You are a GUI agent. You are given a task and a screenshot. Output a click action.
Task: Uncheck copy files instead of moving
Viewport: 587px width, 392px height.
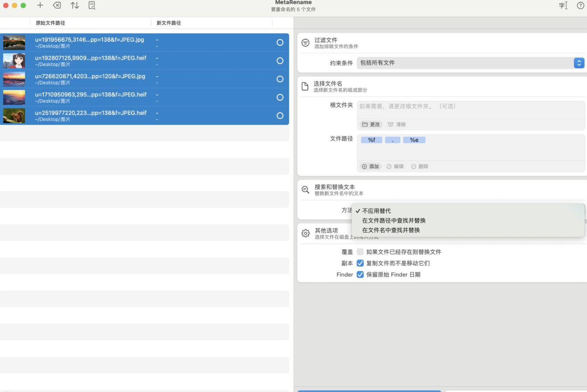(360, 263)
